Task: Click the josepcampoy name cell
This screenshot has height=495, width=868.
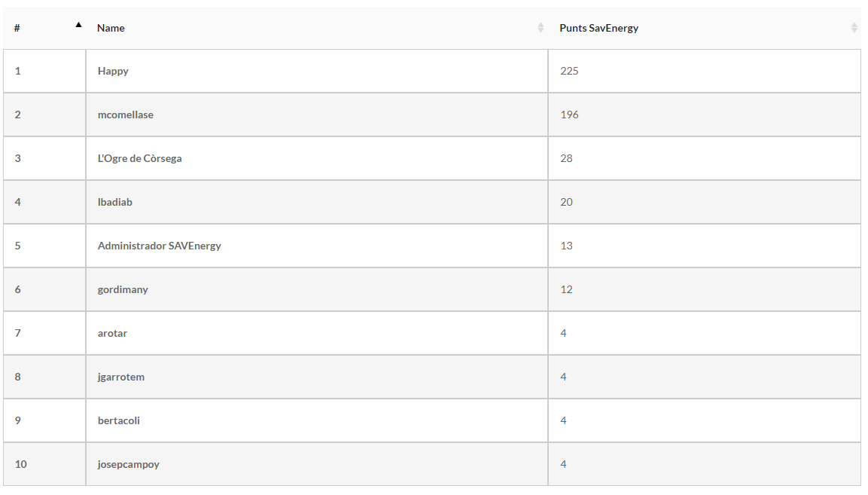Action: (129, 464)
